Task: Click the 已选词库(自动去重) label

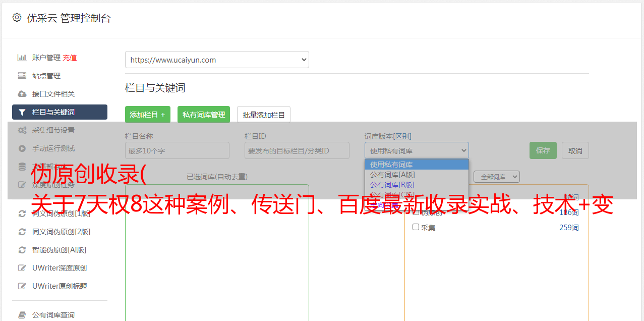Action: pos(217,177)
